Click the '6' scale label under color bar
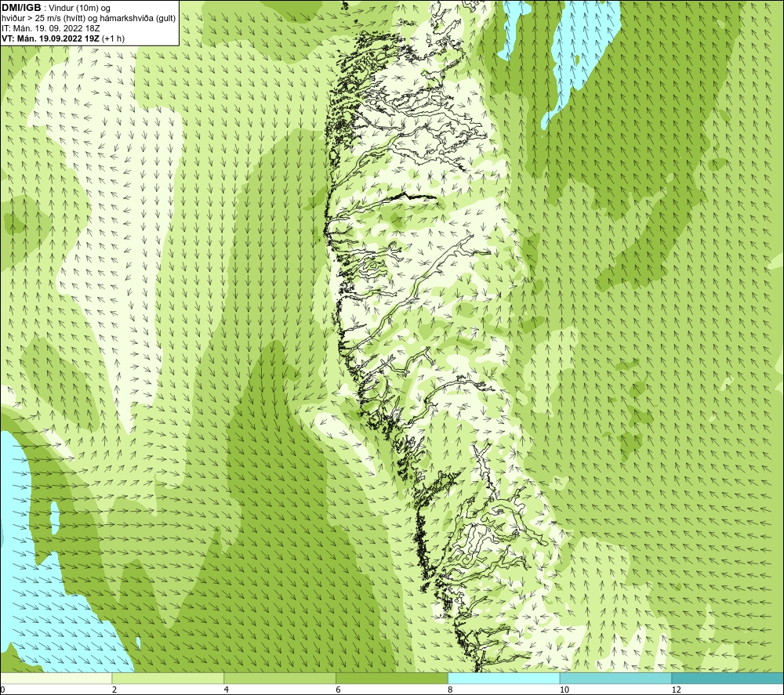The width and height of the screenshot is (784, 695). (339, 690)
